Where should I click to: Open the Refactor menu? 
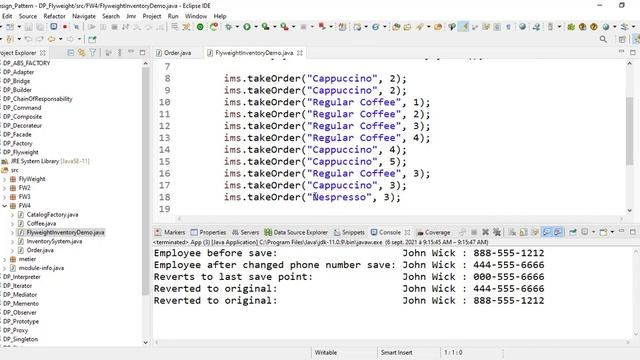click(x=54, y=16)
